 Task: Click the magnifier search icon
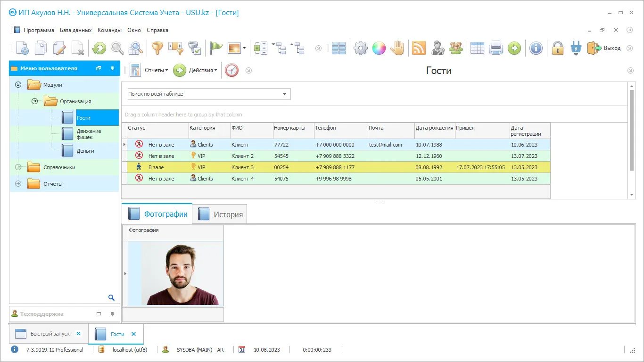(x=117, y=48)
